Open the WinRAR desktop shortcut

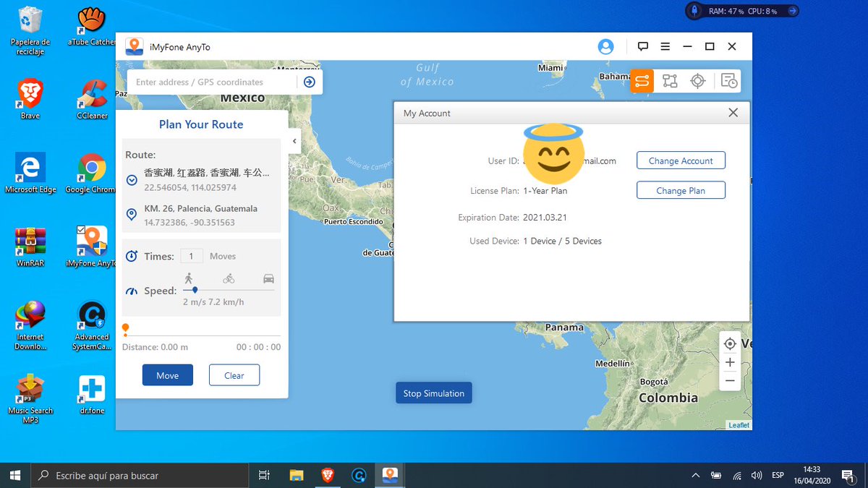point(30,246)
